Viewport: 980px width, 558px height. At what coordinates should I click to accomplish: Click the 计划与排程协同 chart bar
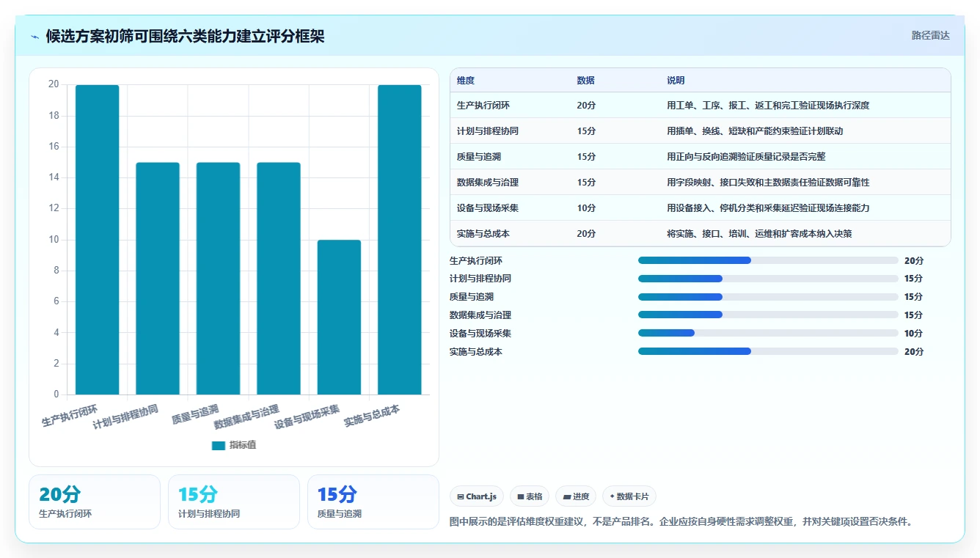[x=158, y=279]
